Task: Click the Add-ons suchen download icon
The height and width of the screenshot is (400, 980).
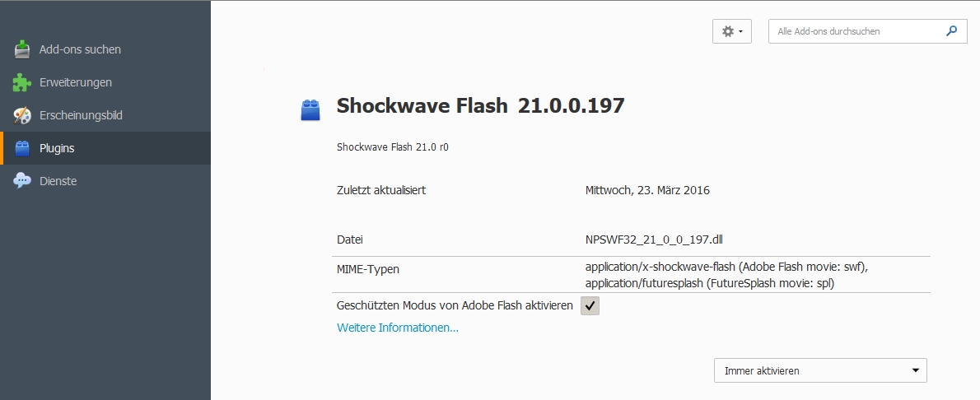Action: coord(23,49)
